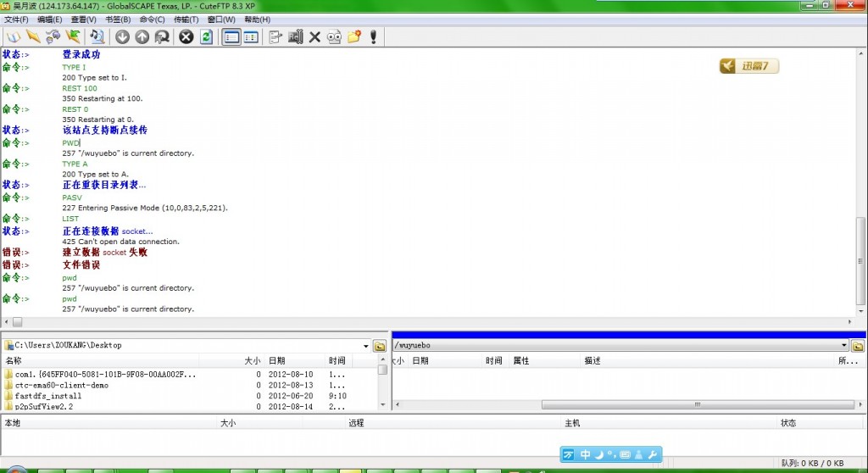Viewport: 868px width, 473px height.
Task: Click the rename file toolbar icon
Action: point(295,37)
